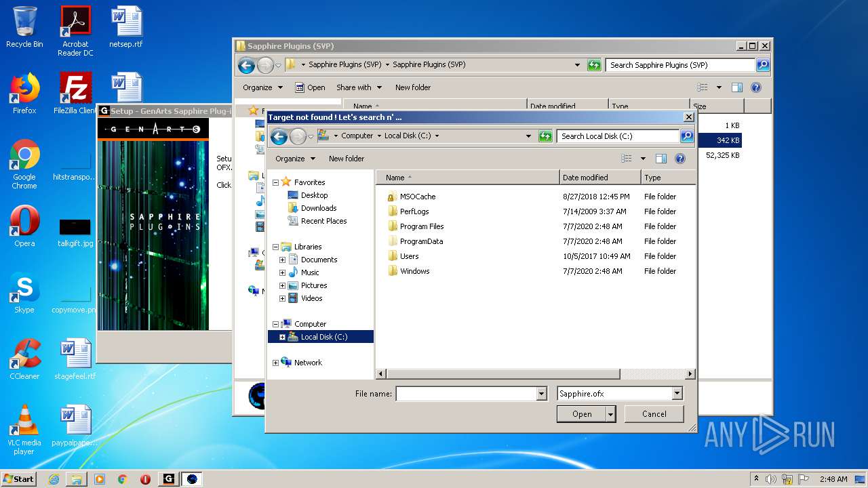Click New folder in Sapphire Plugins window
This screenshot has height=488, width=868.
(413, 87)
